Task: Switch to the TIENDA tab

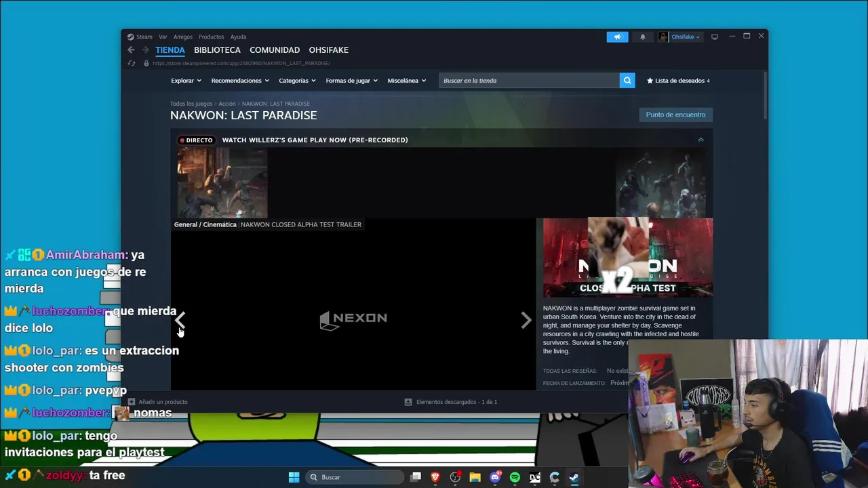Action: pos(170,50)
